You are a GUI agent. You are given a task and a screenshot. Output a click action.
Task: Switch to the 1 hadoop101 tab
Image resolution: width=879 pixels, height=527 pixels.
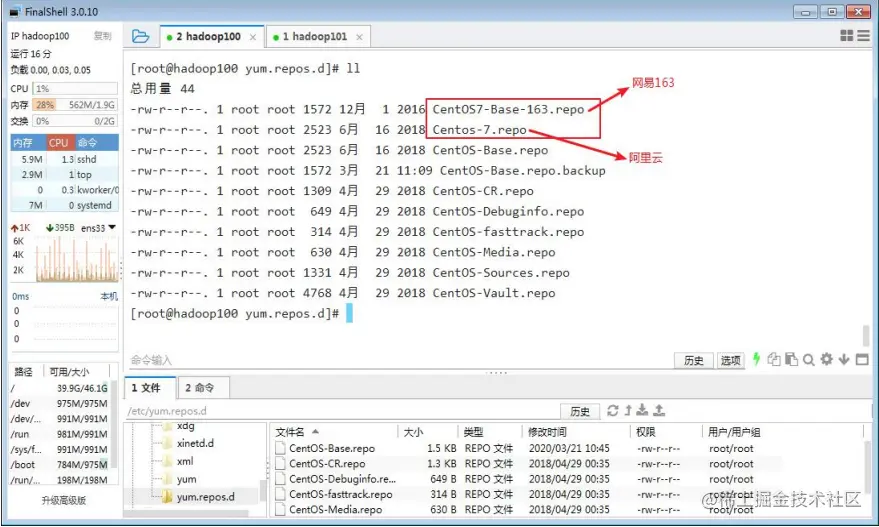click(318, 37)
